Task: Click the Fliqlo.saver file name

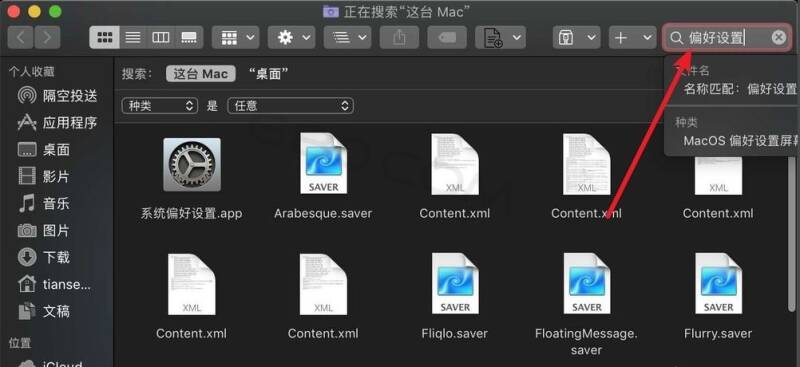Action: pyautogui.click(x=455, y=334)
